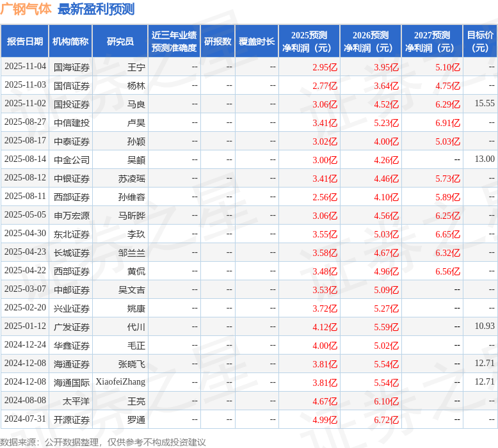Click researcher name XiaofeiZhang
Image resolution: width=498 pixels, height=448 pixels.
pyautogui.click(x=121, y=382)
